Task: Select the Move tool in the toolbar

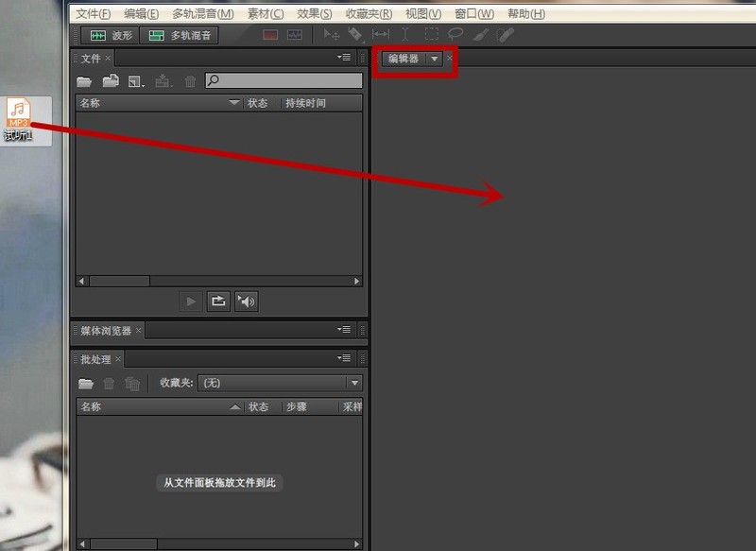Action: pyautogui.click(x=333, y=34)
